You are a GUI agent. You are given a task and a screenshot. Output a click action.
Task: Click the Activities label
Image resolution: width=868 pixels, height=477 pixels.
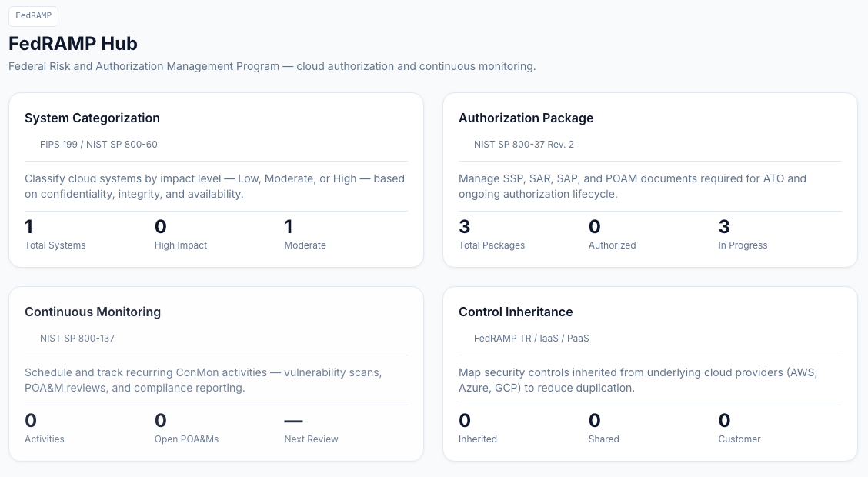point(45,439)
